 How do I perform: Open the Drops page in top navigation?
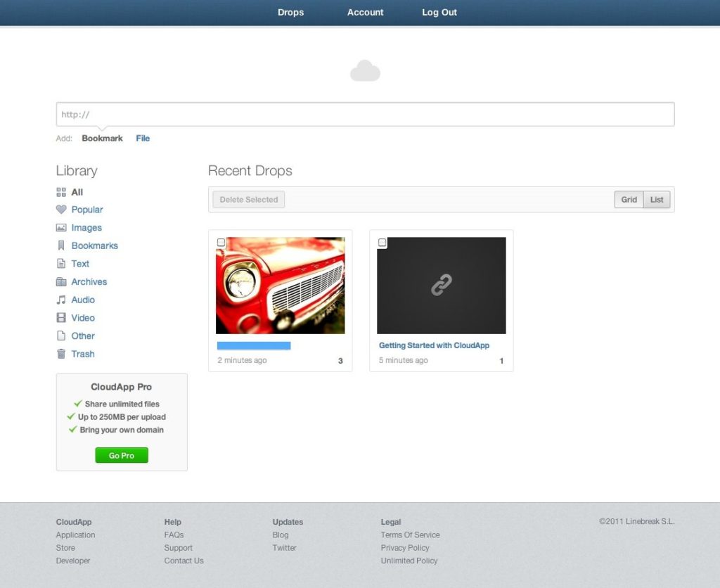tap(290, 13)
